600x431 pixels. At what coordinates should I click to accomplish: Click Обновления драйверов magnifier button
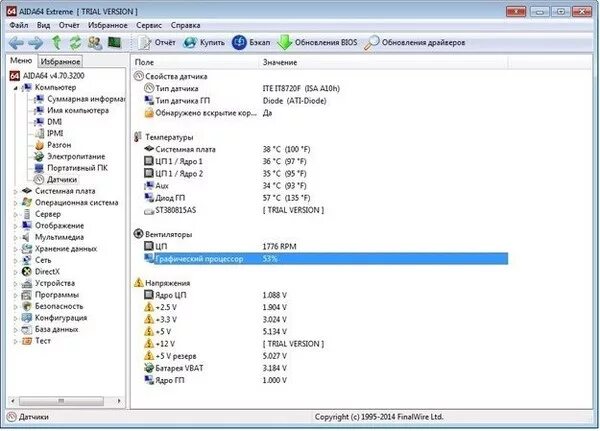(414, 42)
